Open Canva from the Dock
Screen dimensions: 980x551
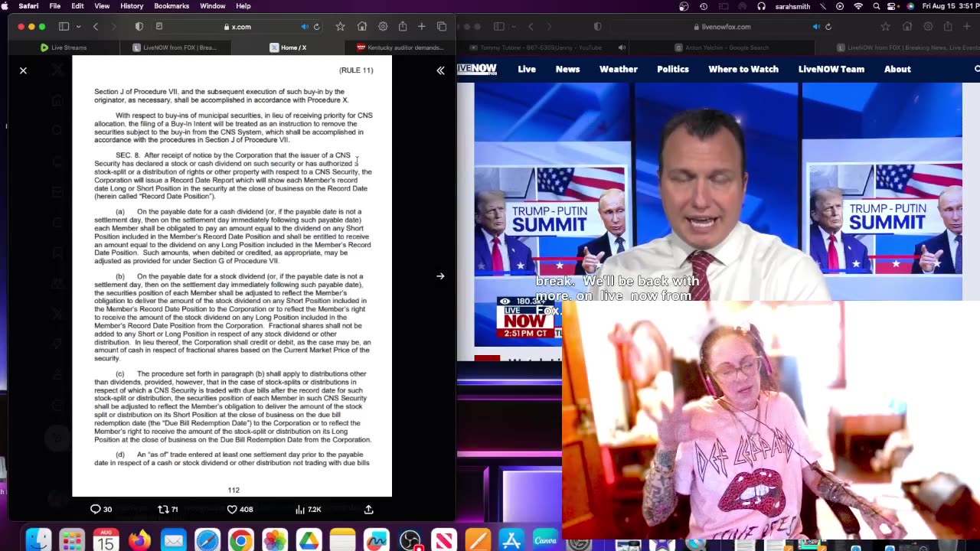tap(545, 540)
